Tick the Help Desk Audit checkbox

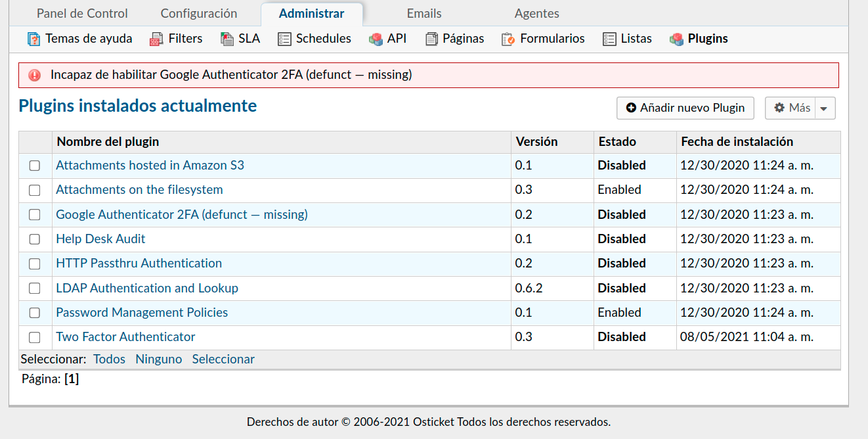(x=35, y=239)
